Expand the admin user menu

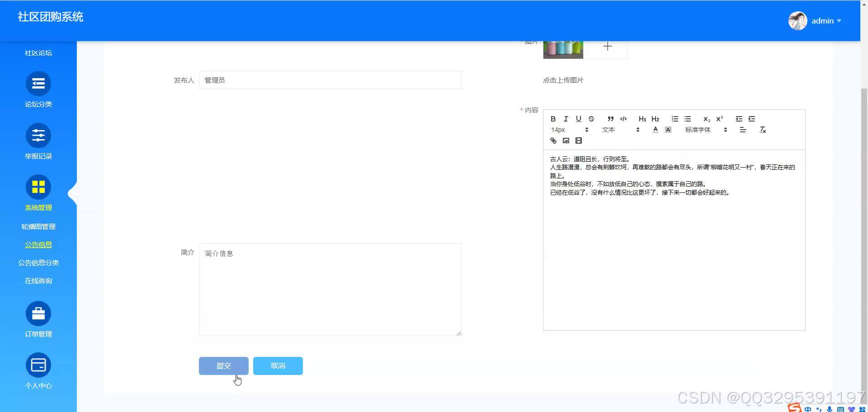tap(826, 21)
